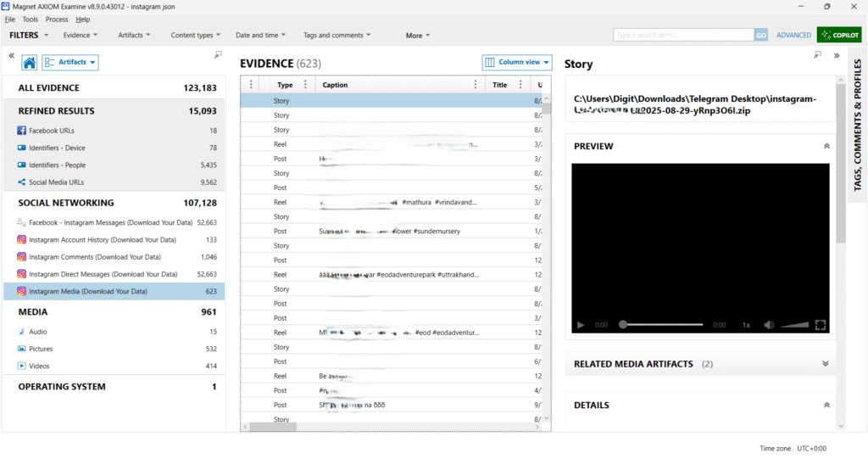Open the Date and time filter

261,36
